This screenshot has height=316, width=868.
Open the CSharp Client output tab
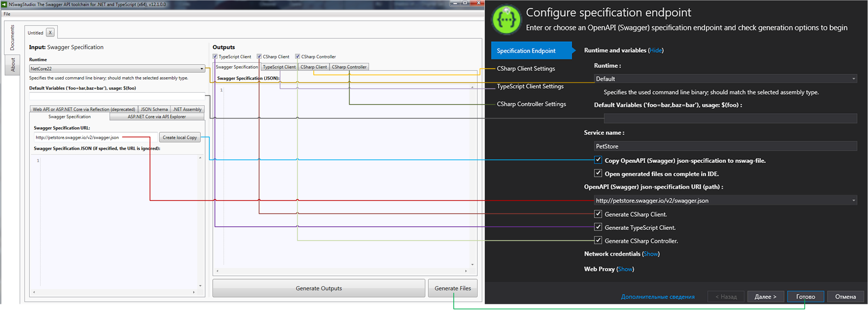313,67
